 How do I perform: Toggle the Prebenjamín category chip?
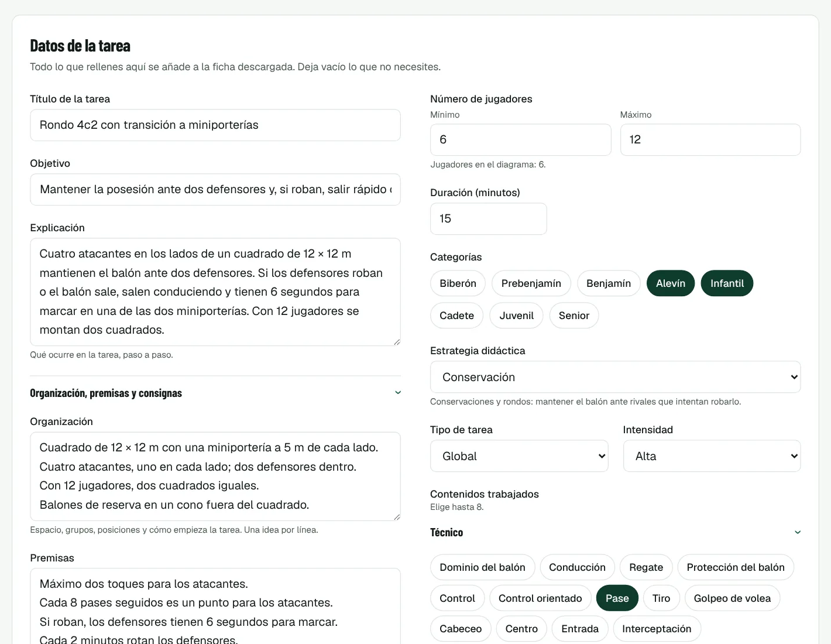click(531, 283)
